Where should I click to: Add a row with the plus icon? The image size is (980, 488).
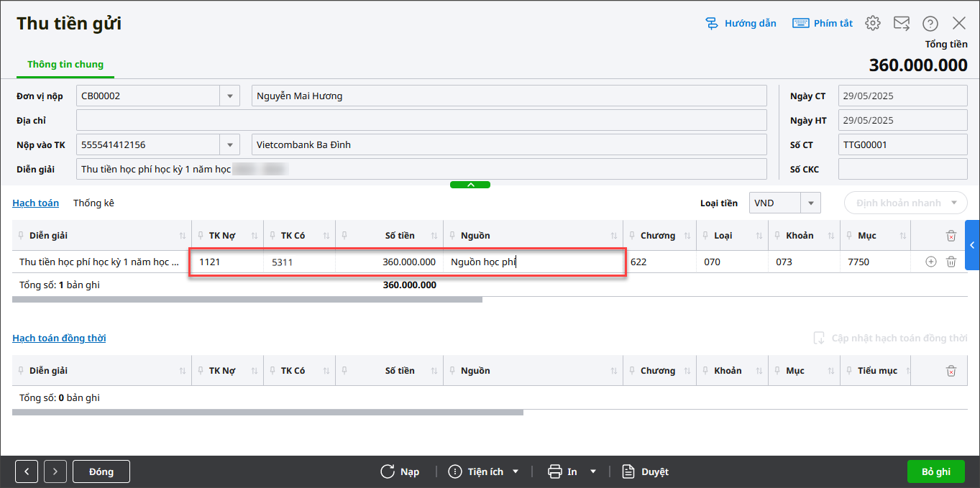[x=931, y=262]
